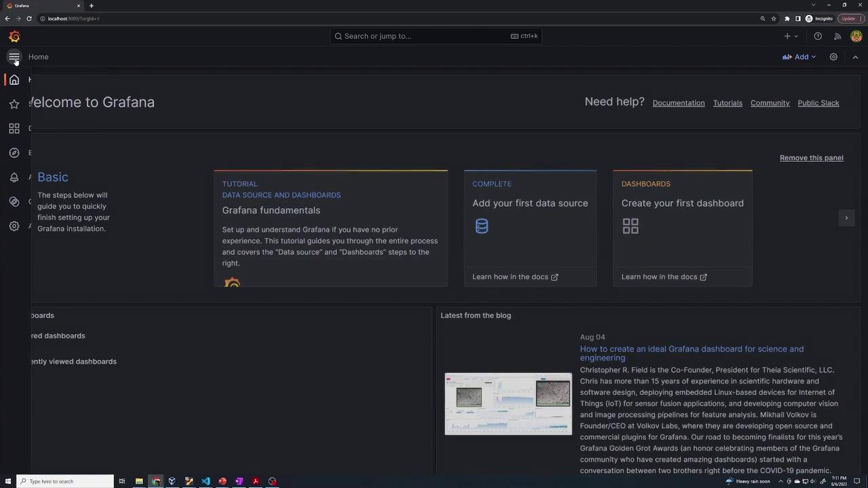
Task: Open dashboard settings gear icon
Action: pyautogui.click(x=833, y=57)
